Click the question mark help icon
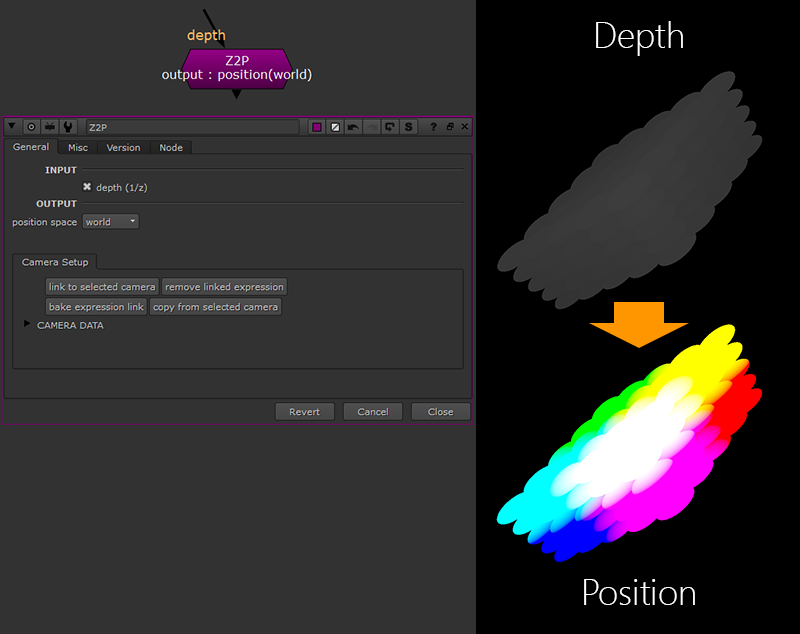800x634 pixels. pos(433,126)
